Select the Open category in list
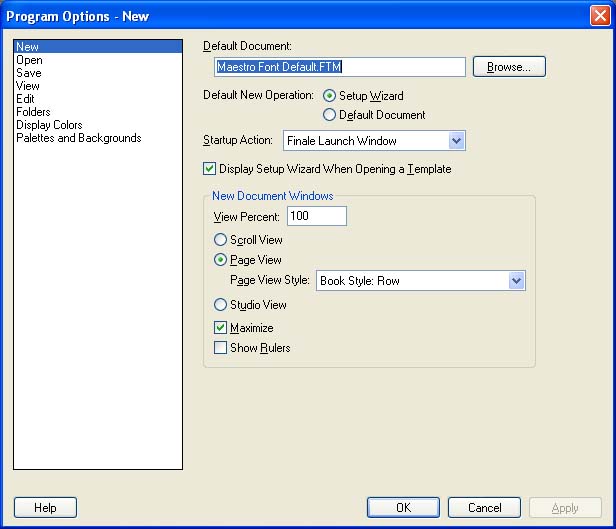This screenshot has width=616, height=529. pyautogui.click(x=29, y=60)
